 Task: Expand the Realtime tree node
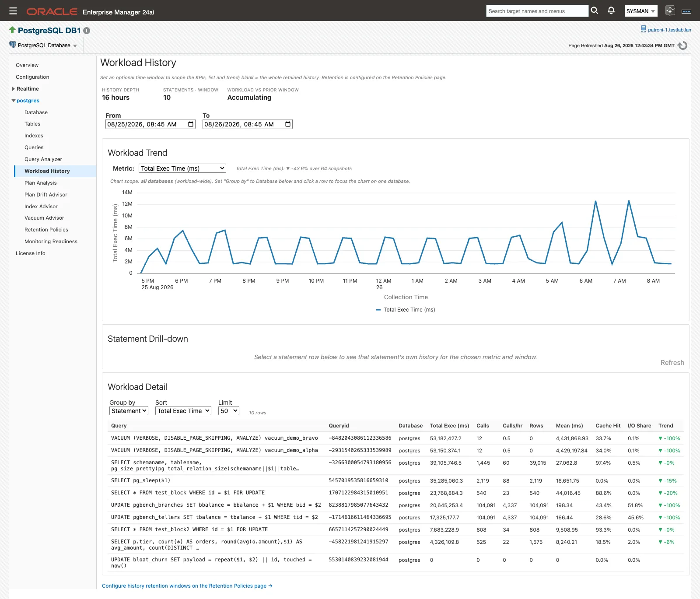point(14,89)
